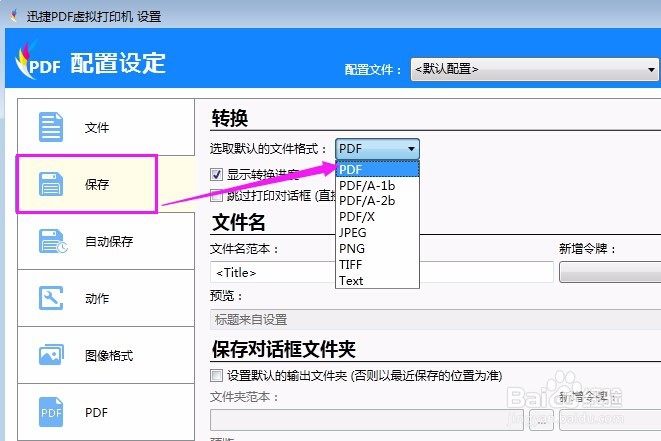Pick PDF/A-2b in the format list
Viewport: 661px width, 441px height.
coord(377,201)
